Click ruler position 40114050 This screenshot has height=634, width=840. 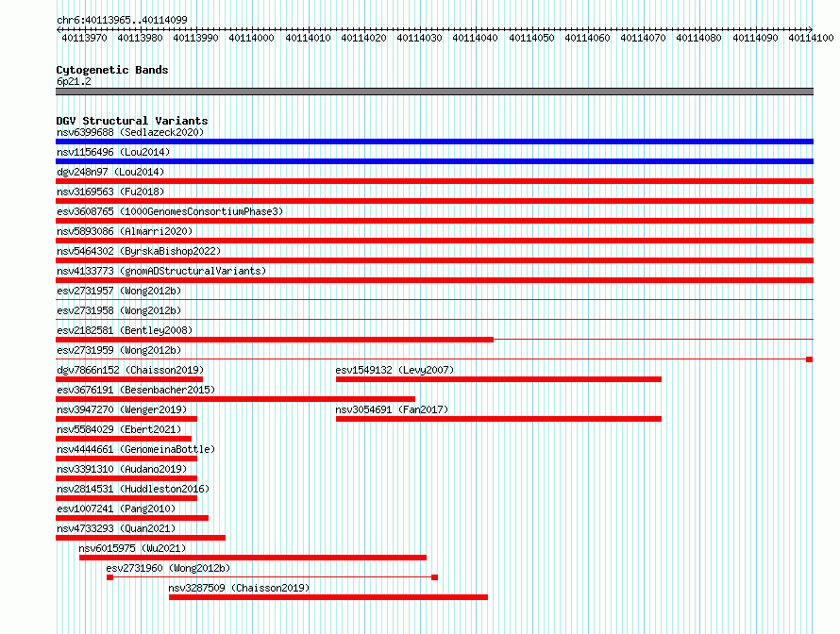531,38
